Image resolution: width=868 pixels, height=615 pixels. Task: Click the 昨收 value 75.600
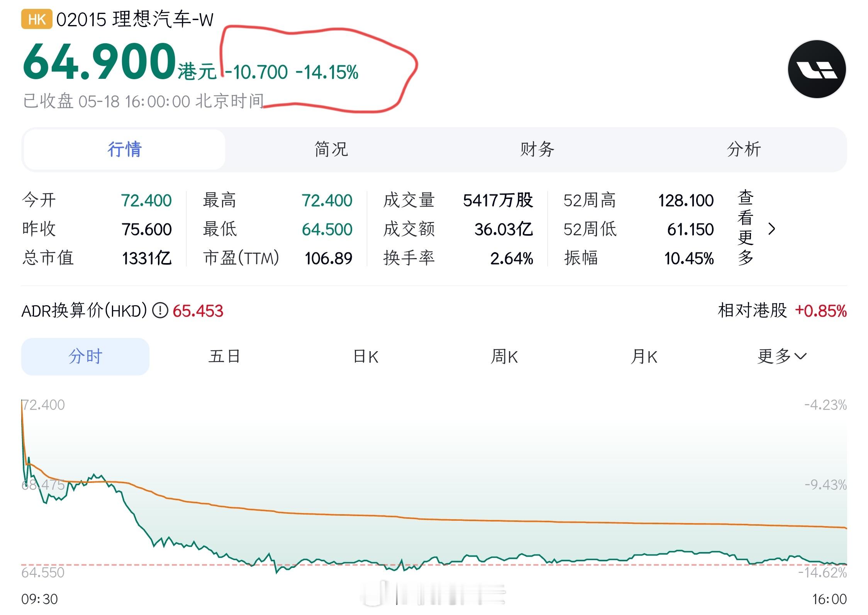[147, 229]
